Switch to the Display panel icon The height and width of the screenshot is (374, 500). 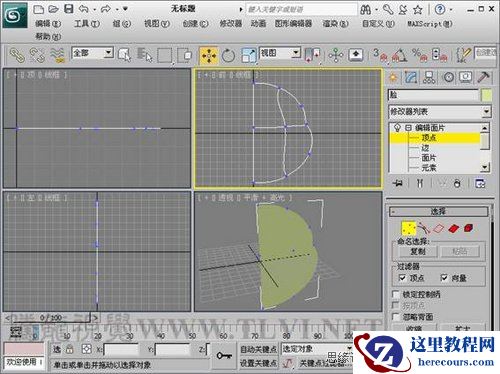click(466, 77)
